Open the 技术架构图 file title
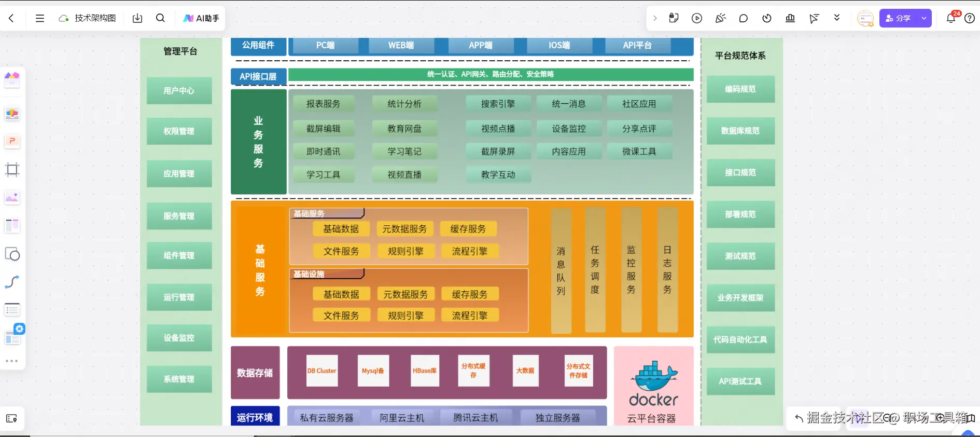 [95, 18]
